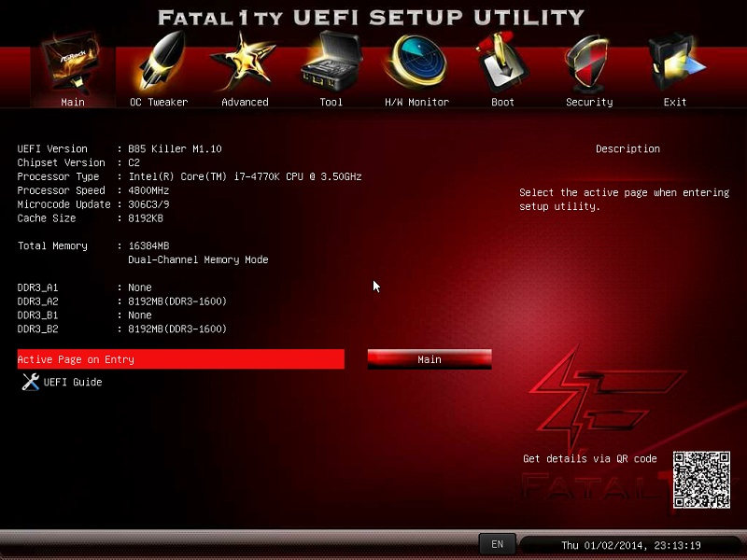
Task: Click the DDR3_A1 None value
Action: tap(140, 287)
